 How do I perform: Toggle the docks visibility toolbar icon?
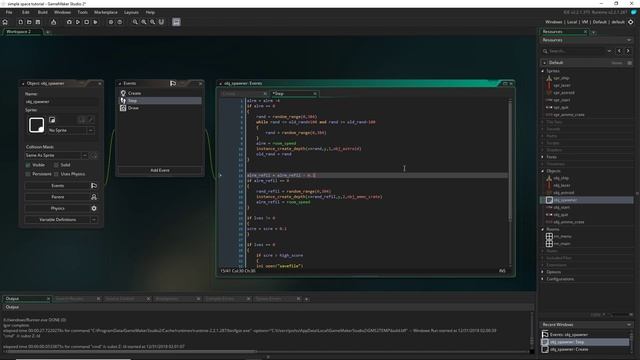click(x=161, y=22)
